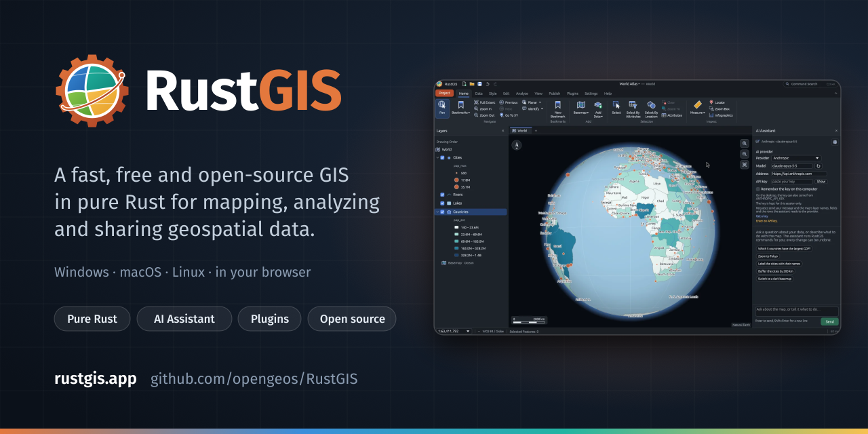
Task: Click the magnifier minus button on the map
Action: 745,154
